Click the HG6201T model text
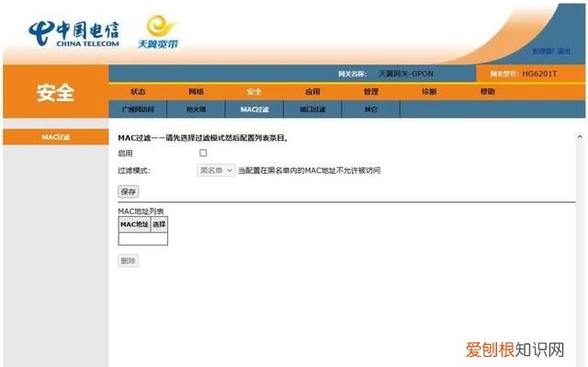This screenshot has width=588, height=367. [x=539, y=74]
